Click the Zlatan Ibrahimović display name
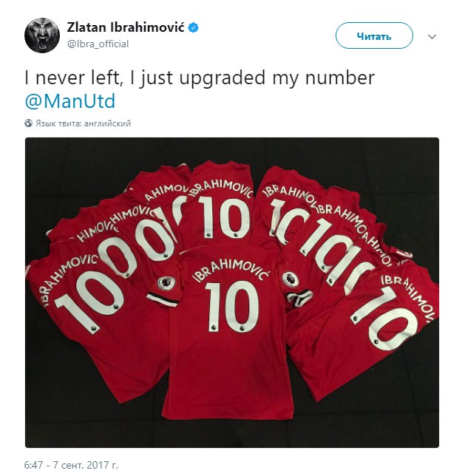This screenshot has width=462, height=476. pyautogui.click(x=126, y=27)
